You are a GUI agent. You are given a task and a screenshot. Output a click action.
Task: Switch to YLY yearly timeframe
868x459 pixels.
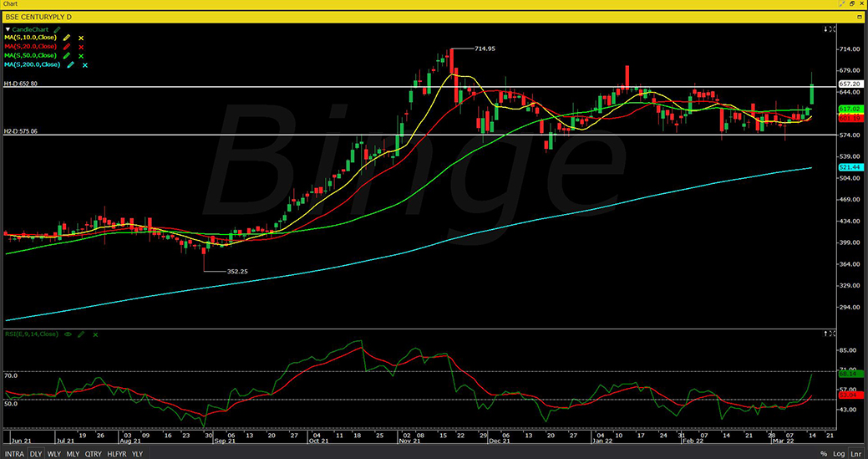[137, 453]
